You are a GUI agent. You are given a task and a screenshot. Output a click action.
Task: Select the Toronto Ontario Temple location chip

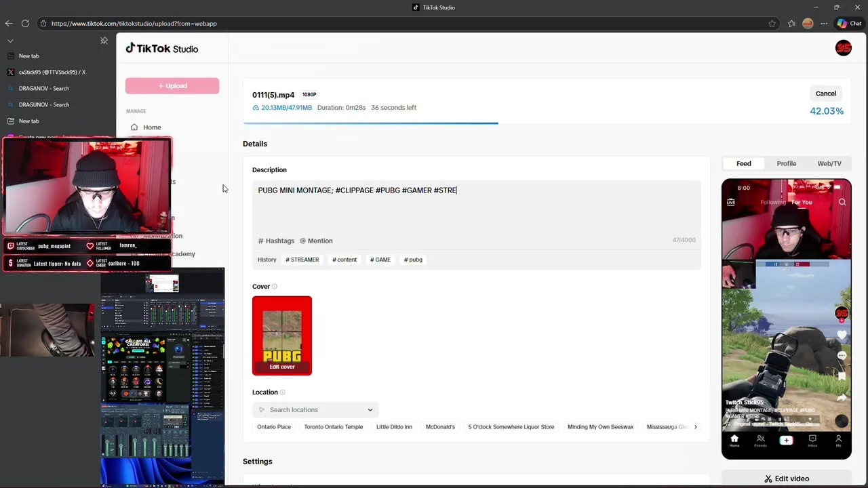(334, 427)
